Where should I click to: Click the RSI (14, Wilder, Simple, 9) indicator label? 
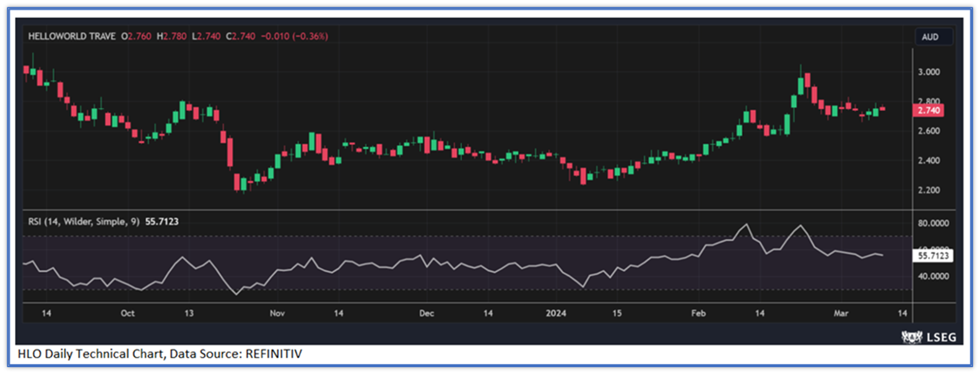coord(84,222)
